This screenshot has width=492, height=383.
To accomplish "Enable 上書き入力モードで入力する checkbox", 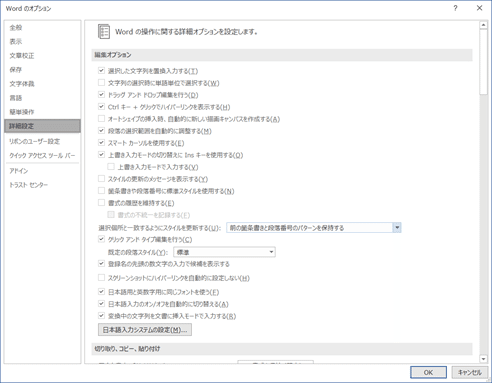I will (111, 167).
